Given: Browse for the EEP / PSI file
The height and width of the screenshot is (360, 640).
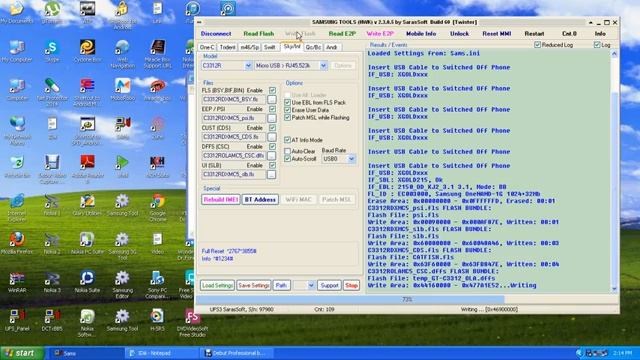Looking at the screenshot, I should tap(271, 118).
